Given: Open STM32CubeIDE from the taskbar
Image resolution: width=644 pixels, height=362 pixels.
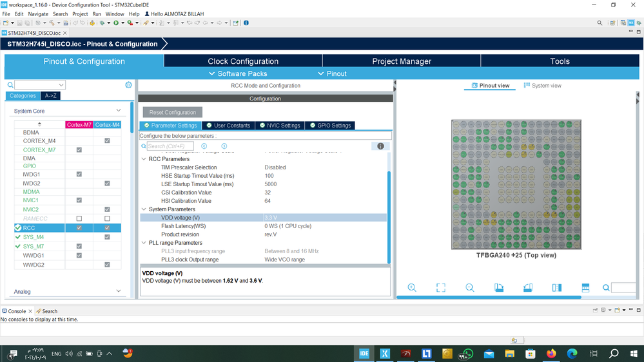Looking at the screenshot, I should tap(364, 354).
